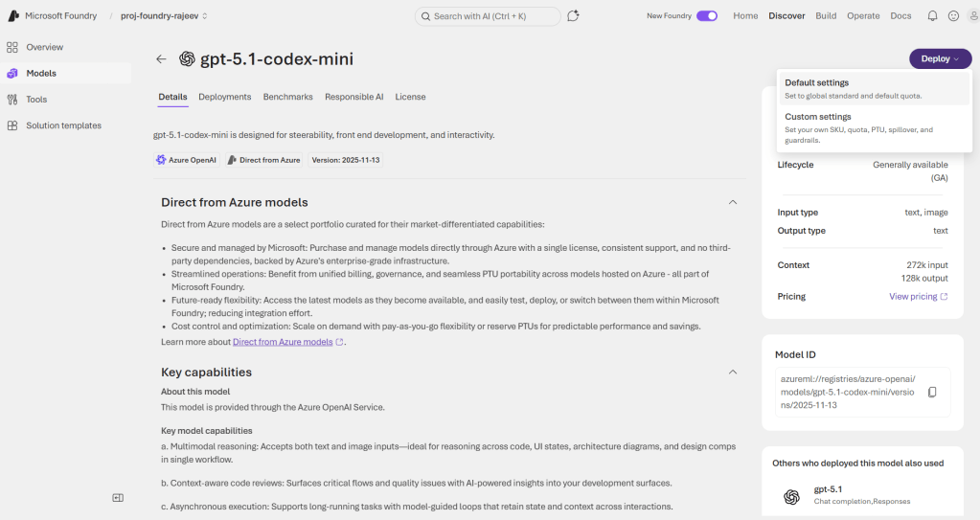Screen dimensions: 980x520
Task: Open notifications bell icon
Action: [x=932, y=16]
